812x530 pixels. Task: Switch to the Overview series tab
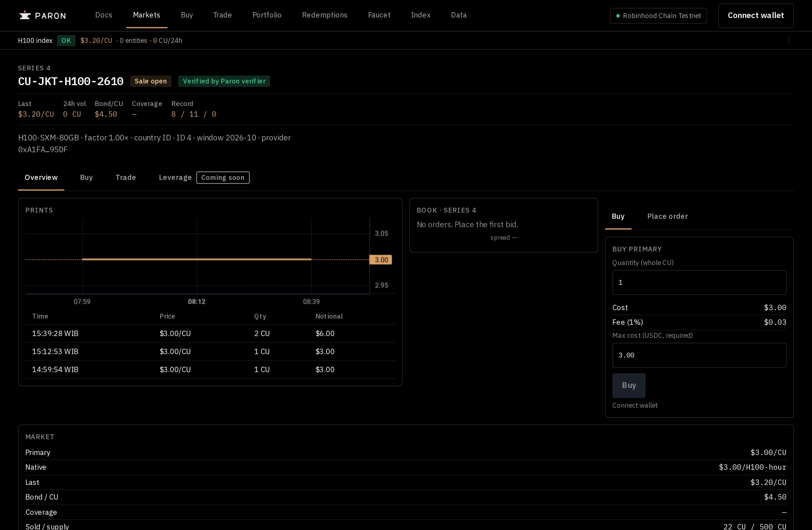(x=41, y=177)
